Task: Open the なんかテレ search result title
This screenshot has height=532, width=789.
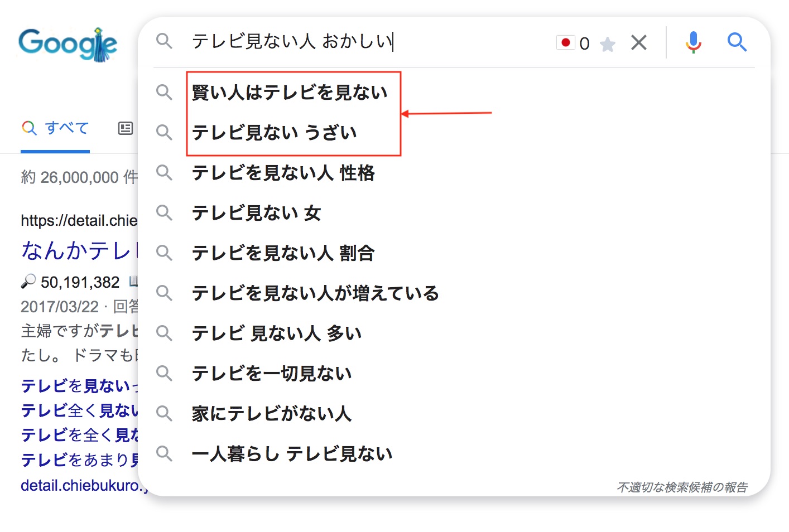Action: click(x=78, y=251)
